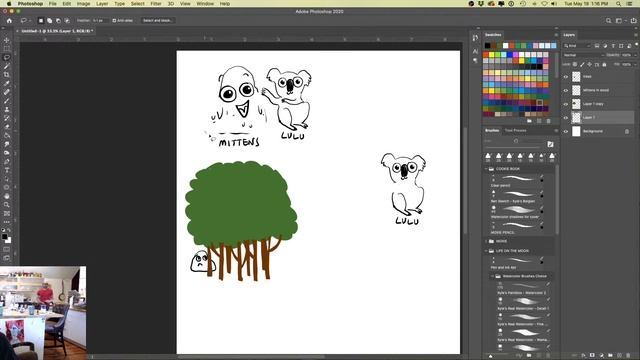Screen dimensions: 640x360
Task: Select the Untitled-1 document tab
Action: pos(57,31)
